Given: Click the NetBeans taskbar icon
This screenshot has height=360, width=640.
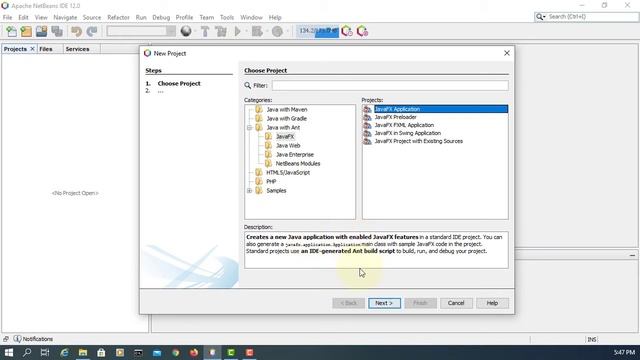Looking at the screenshot, I should click(213, 352).
